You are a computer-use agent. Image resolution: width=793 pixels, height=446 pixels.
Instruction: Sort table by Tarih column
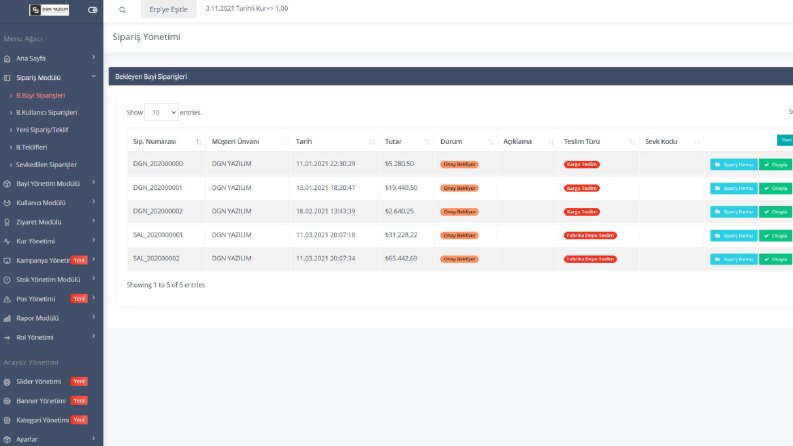click(x=334, y=142)
